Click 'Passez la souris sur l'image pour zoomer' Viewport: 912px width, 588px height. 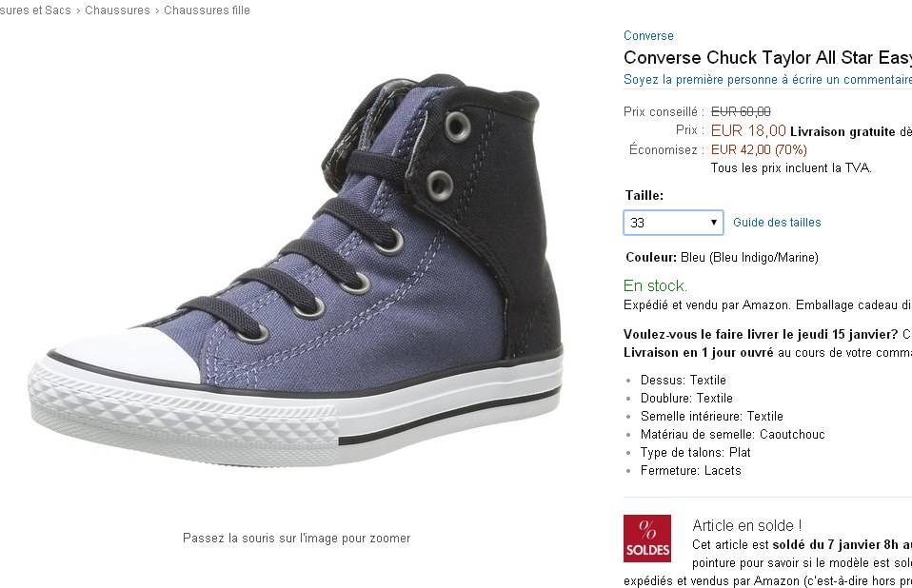(x=296, y=539)
